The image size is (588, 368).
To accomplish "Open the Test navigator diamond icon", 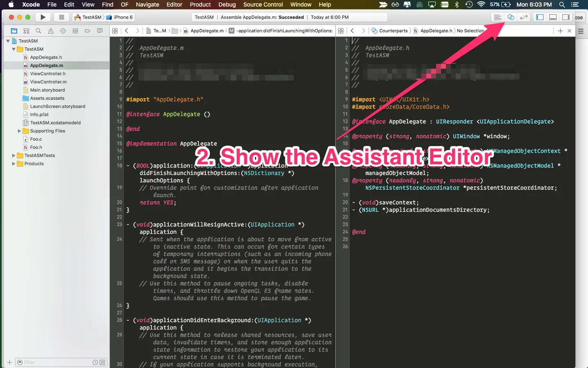I will click(63, 31).
